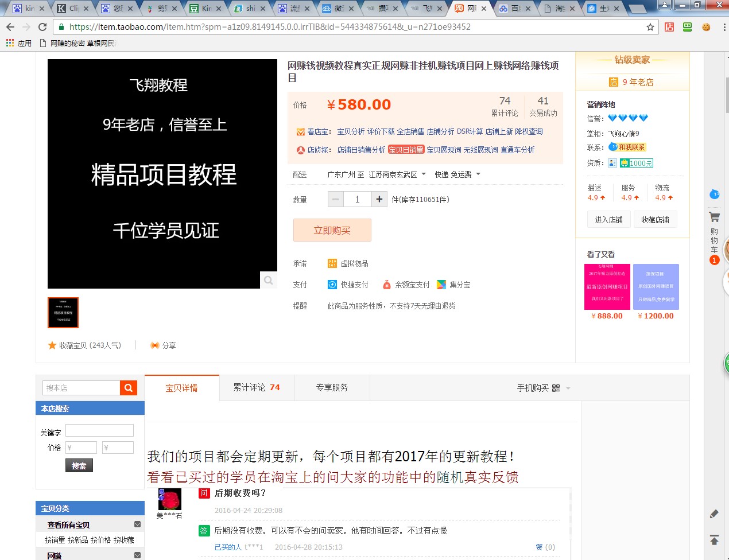Collapse the 查看所有宝贝 category section
Viewport: 729px width, 560px height.
137,524
